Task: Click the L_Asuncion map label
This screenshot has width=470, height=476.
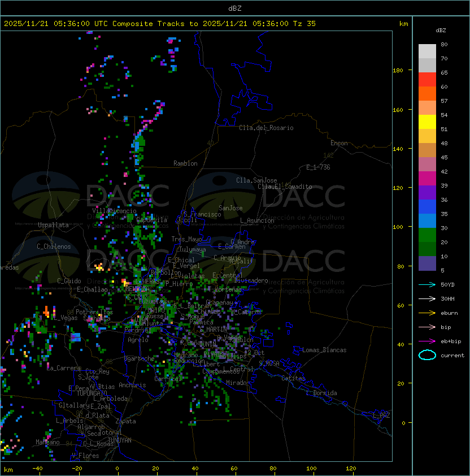Action: (257, 220)
